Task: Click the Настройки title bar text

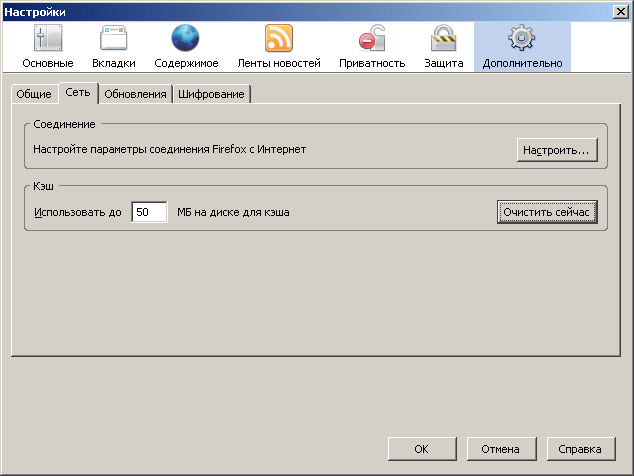Action: click(35, 12)
